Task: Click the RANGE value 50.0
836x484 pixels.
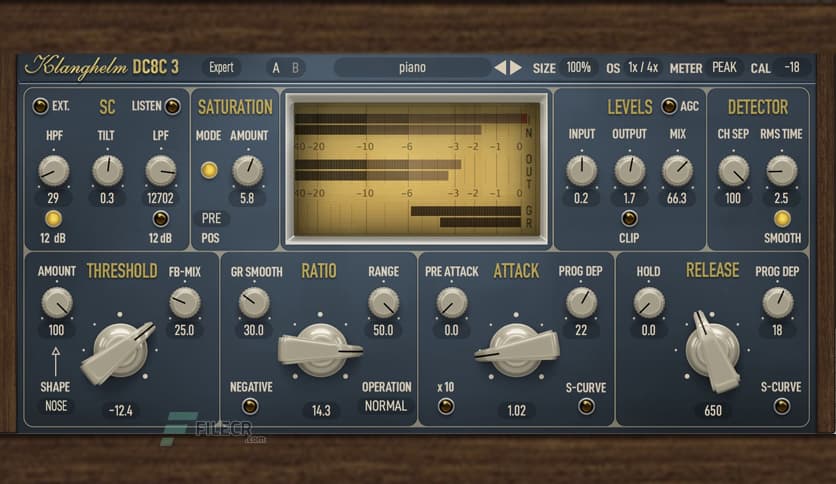Action: [383, 330]
